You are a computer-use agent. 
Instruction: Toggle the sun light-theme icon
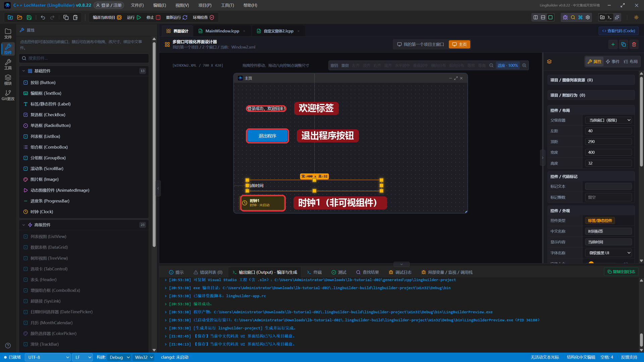636,17
